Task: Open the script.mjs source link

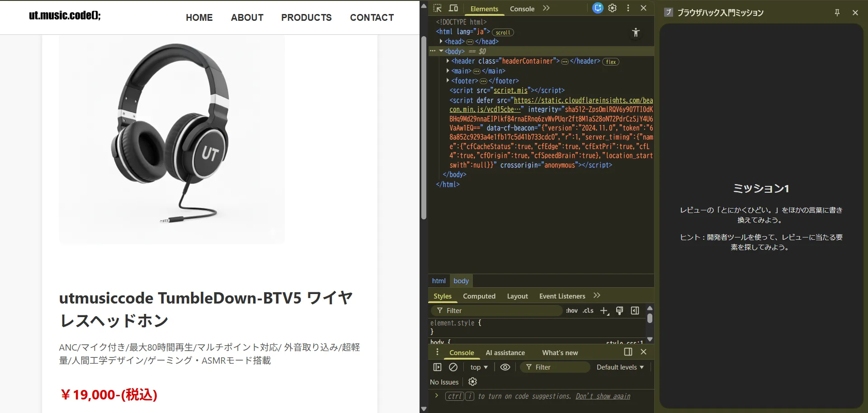Action: (511, 90)
